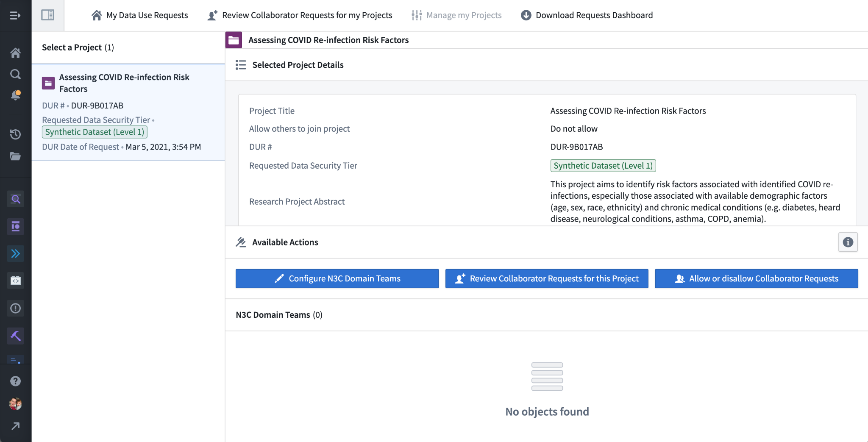Click the info button beside Available Actions
The image size is (868, 442).
click(x=848, y=242)
